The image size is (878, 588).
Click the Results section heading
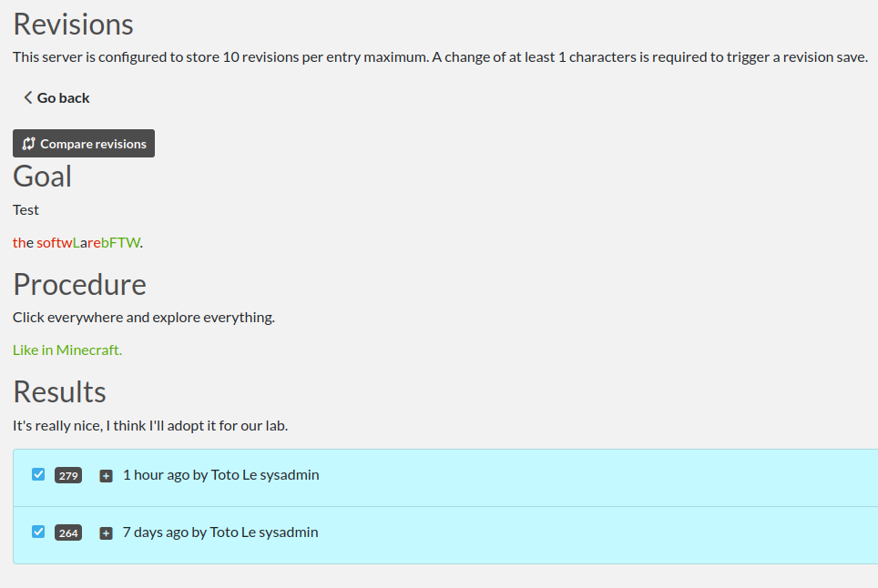point(59,391)
